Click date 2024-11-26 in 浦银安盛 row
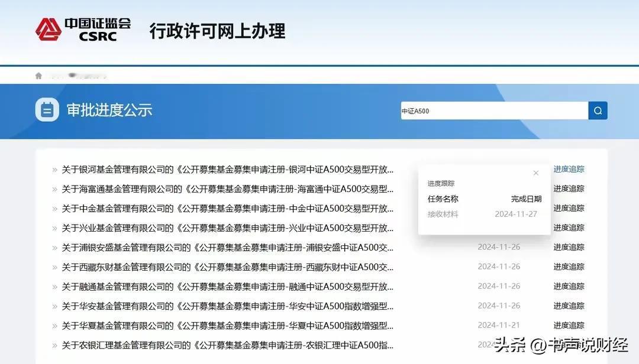Image resolution: width=639 pixels, height=364 pixels. (499, 247)
